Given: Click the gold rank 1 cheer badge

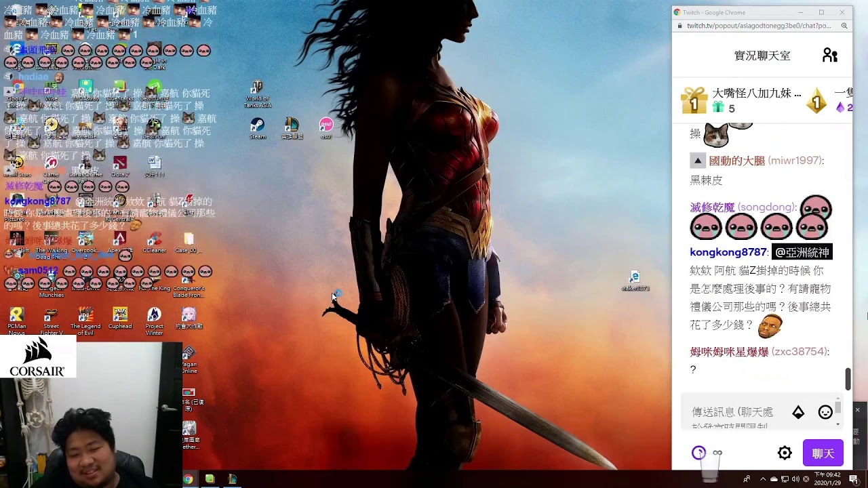Looking at the screenshot, I should 816,101.
